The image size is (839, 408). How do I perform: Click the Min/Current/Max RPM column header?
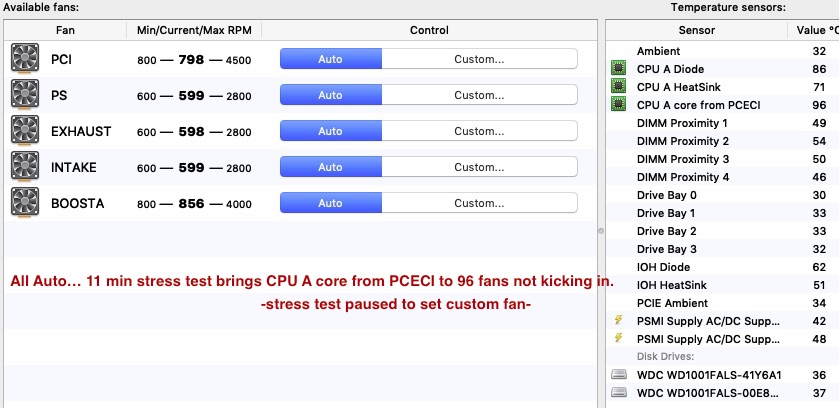pyautogui.click(x=194, y=30)
